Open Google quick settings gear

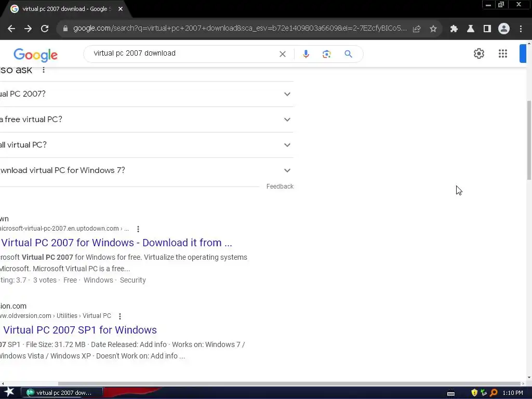[x=478, y=54]
